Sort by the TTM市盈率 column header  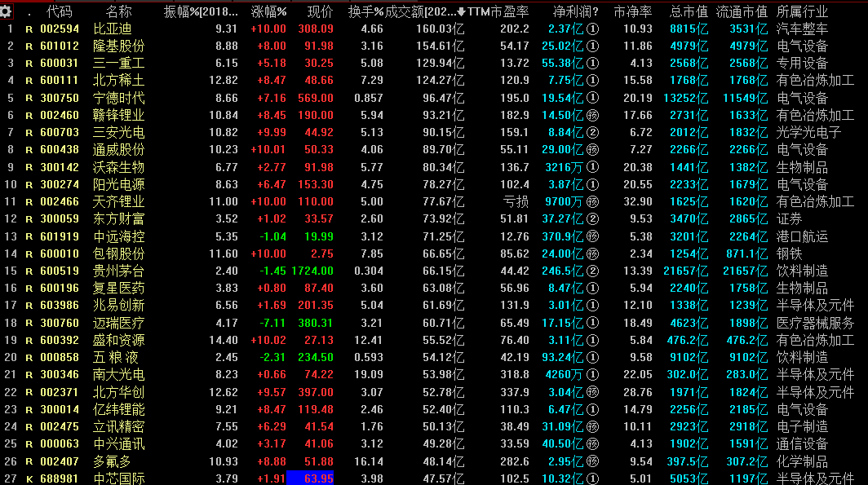498,11
